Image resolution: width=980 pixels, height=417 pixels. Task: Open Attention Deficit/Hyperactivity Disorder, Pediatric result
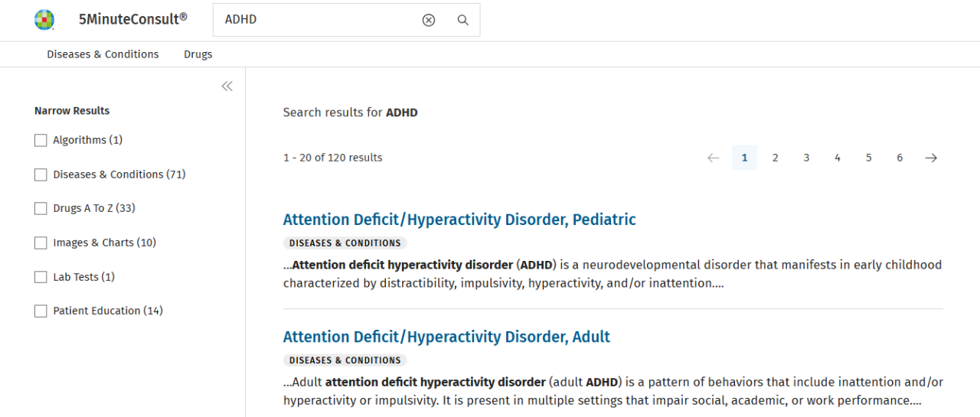459,220
